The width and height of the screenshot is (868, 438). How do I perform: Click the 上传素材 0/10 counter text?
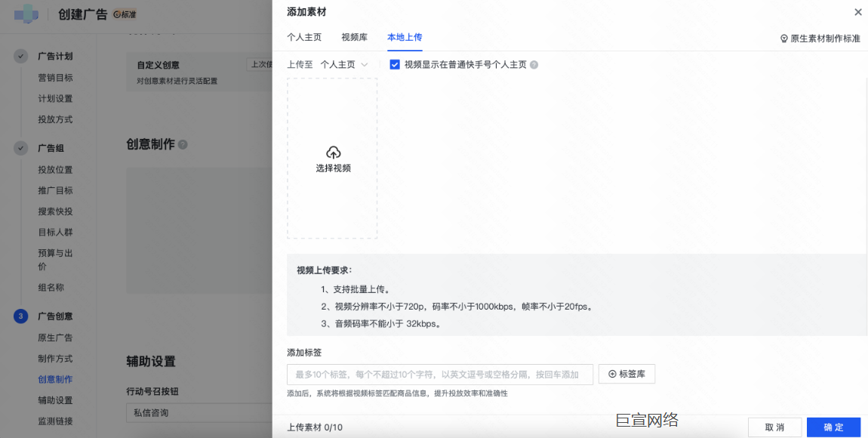315,427
